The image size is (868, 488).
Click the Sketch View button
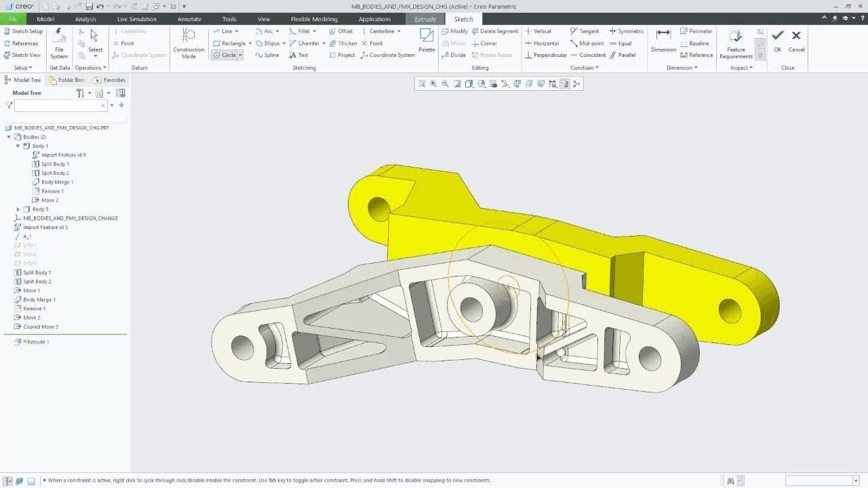tap(22, 55)
